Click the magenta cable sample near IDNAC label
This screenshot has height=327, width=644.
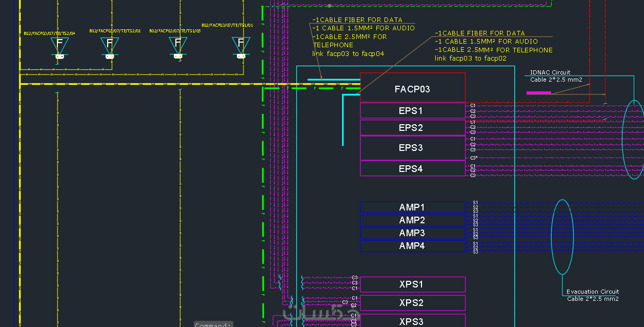click(x=539, y=93)
